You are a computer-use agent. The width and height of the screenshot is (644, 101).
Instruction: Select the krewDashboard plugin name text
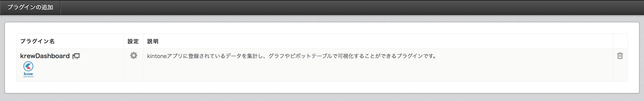45,56
